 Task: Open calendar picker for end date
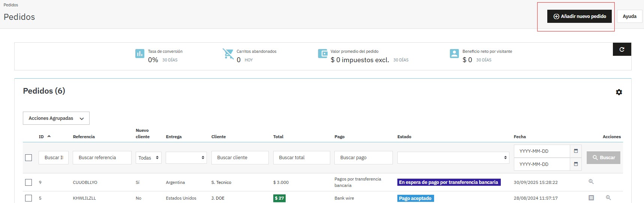[x=576, y=164]
